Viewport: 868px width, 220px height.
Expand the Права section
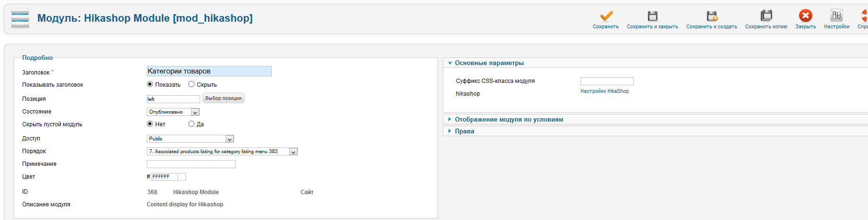pos(464,131)
